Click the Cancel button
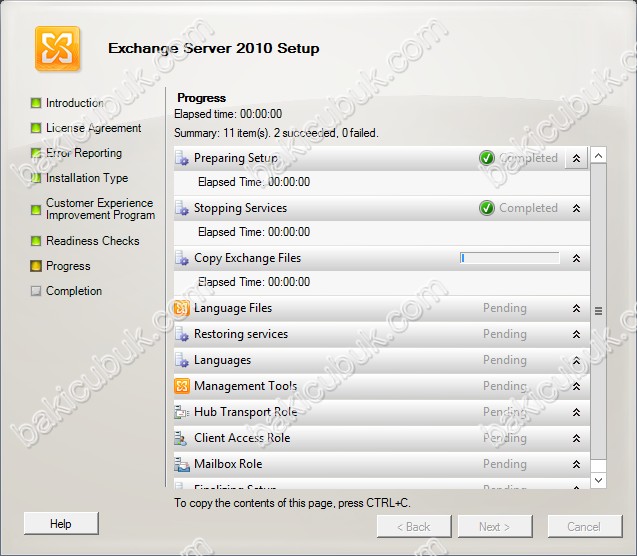637x556 pixels. [585, 527]
